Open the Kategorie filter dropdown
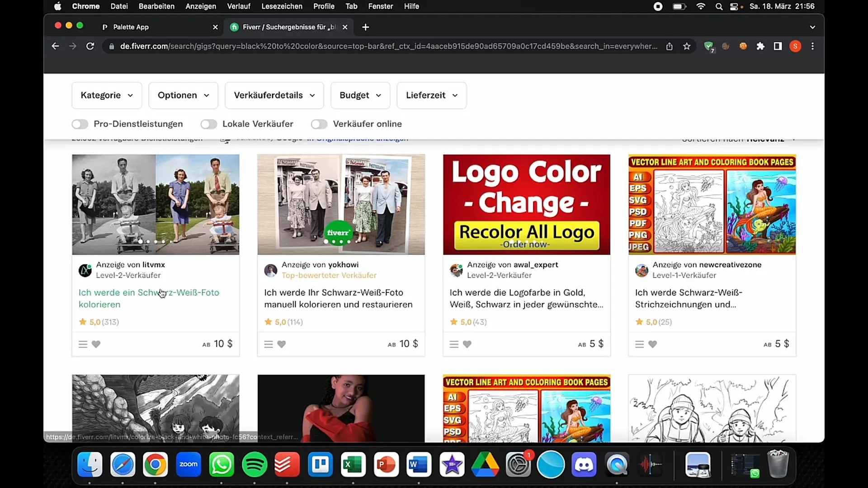The height and width of the screenshot is (488, 868). 107,95
